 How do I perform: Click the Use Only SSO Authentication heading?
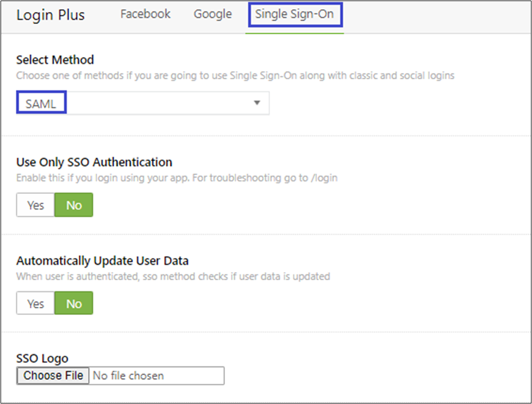(x=94, y=162)
